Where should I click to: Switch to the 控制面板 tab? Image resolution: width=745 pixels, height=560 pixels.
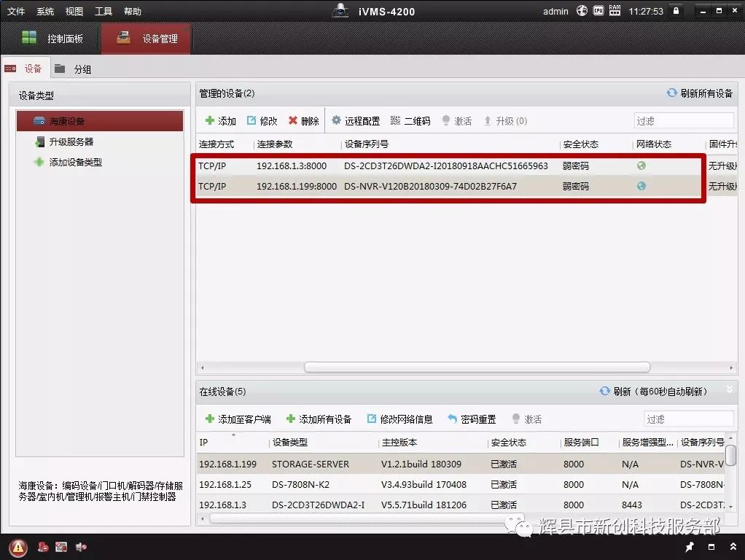tap(51, 39)
